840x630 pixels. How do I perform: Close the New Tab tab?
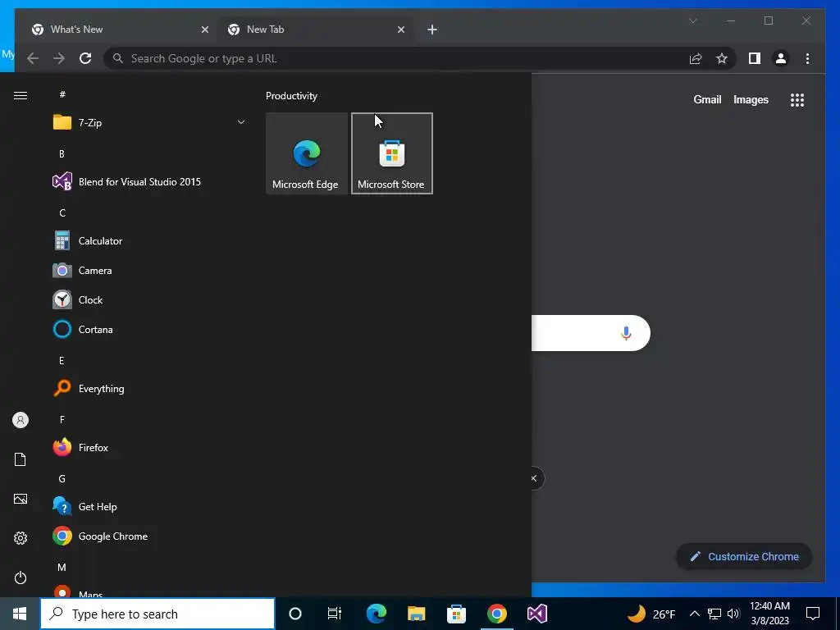(401, 30)
